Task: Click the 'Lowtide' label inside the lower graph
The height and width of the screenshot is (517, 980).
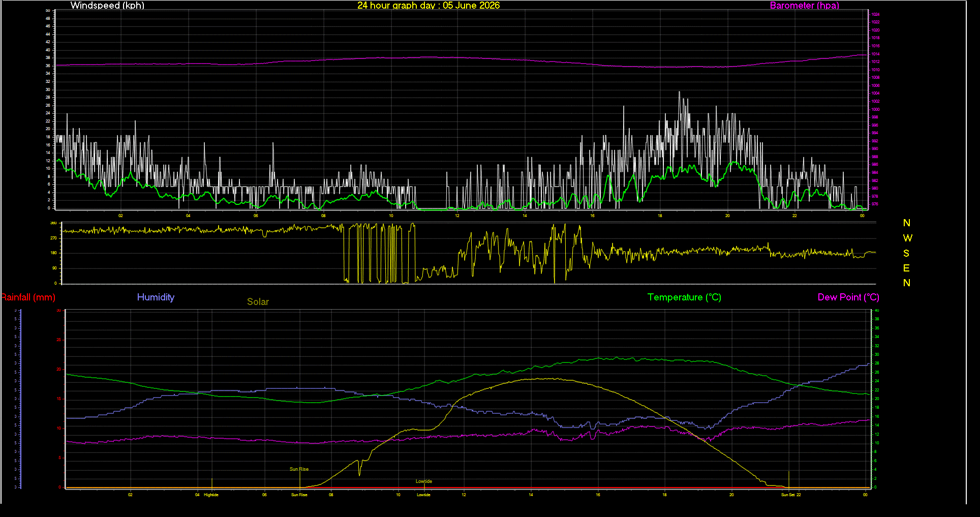Action: [x=424, y=481]
